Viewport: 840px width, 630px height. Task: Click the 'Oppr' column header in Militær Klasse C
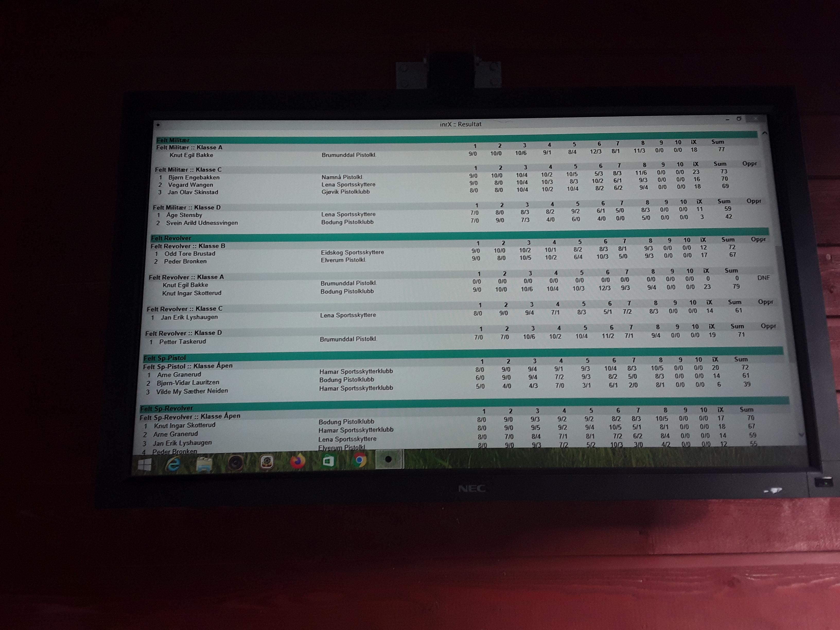749,164
